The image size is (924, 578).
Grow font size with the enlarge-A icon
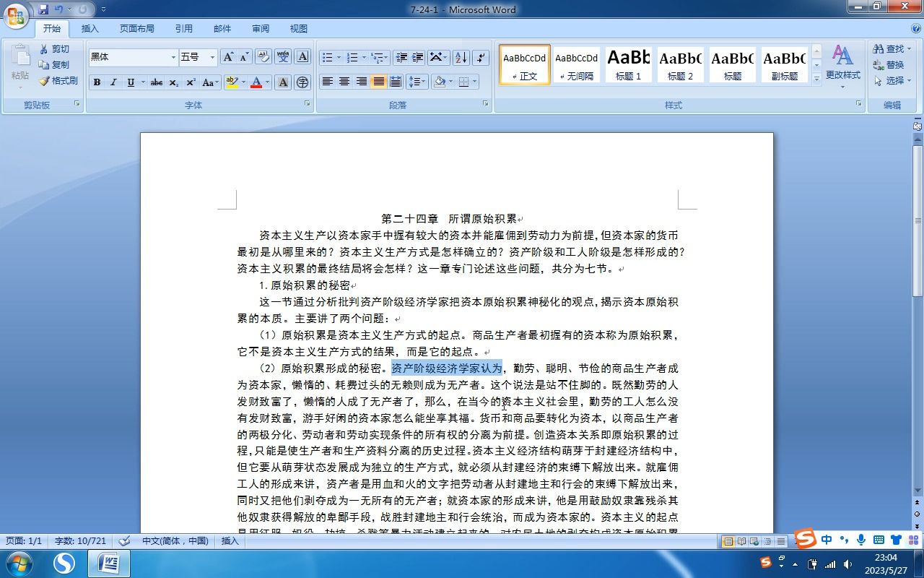coord(228,57)
